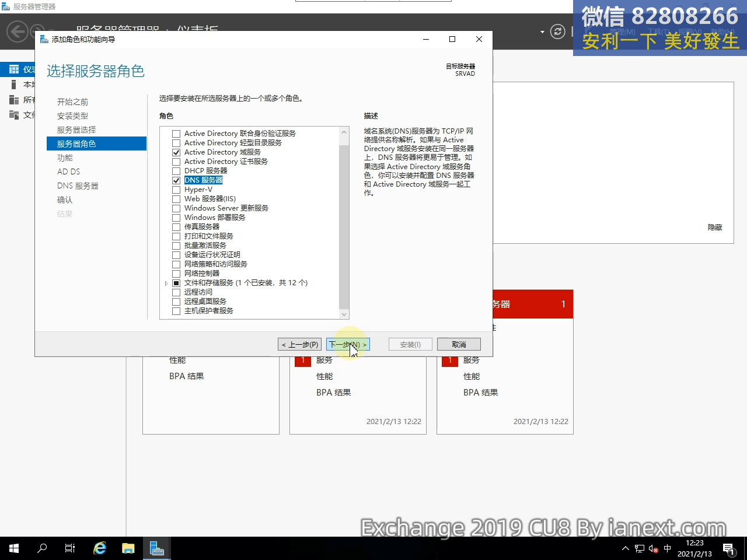Select Server Manager taskbar icon
This screenshot has width=747, height=560.
pyautogui.click(x=157, y=548)
